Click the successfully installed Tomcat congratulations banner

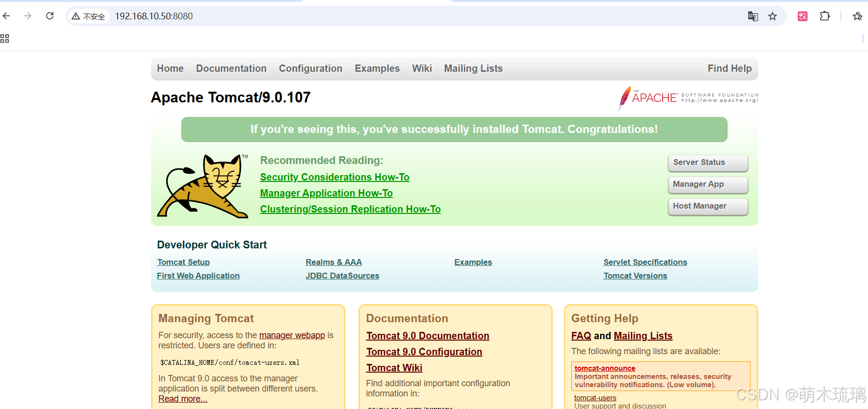click(454, 130)
